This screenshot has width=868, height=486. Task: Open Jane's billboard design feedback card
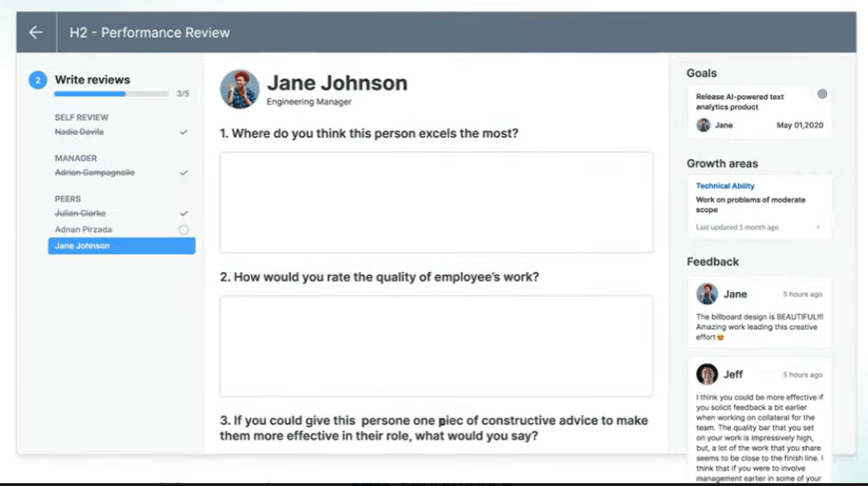[x=760, y=312]
